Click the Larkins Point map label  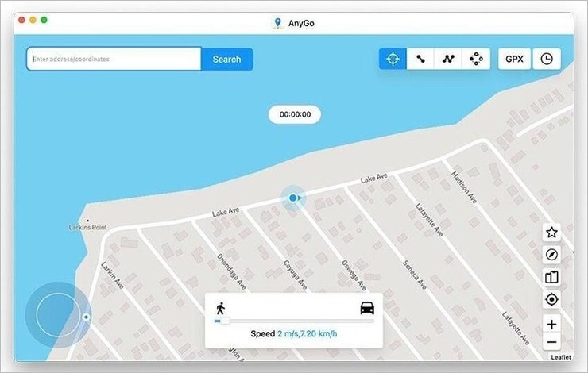(87, 227)
